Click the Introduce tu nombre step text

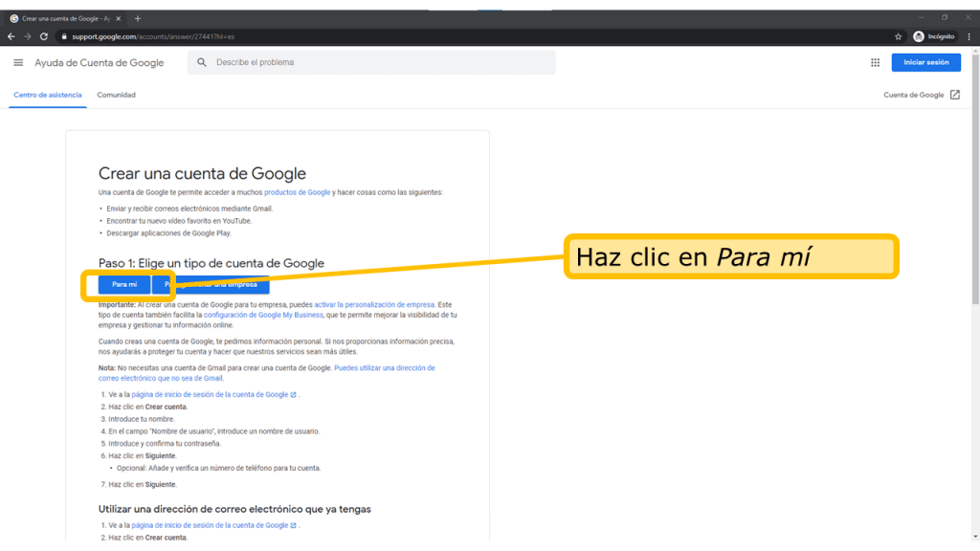pyautogui.click(x=142, y=419)
